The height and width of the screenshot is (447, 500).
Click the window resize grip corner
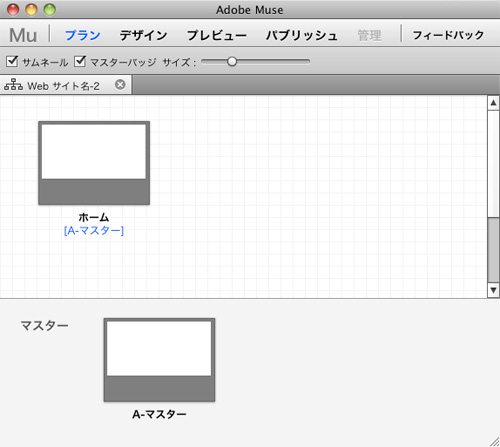pyautogui.click(x=494, y=441)
